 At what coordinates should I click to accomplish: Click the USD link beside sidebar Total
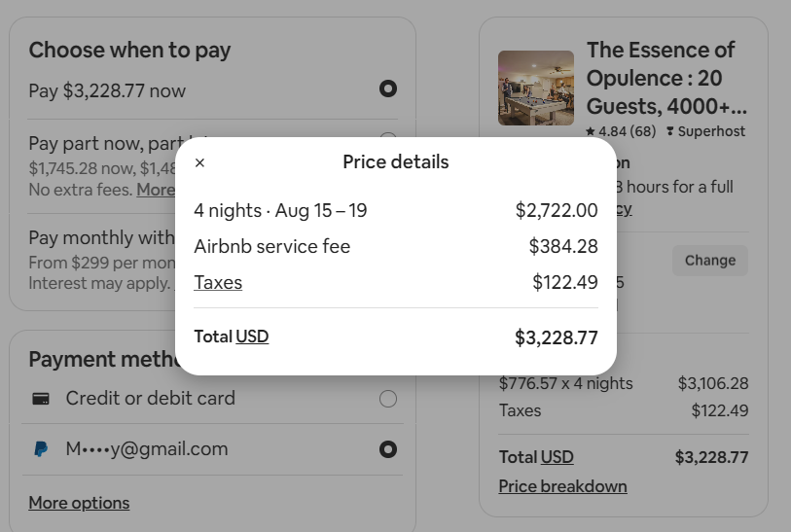pyautogui.click(x=557, y=457)
